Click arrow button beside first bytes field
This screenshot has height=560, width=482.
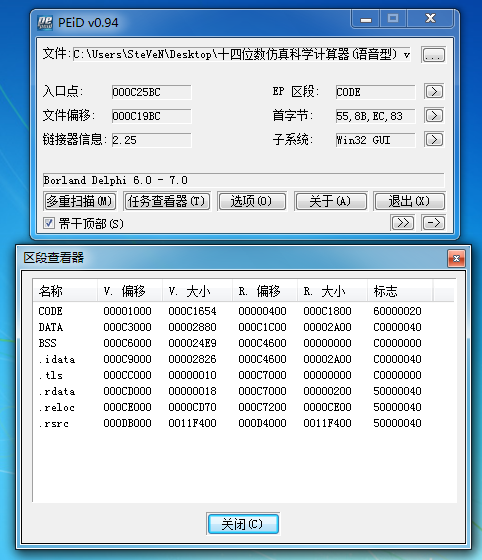[x=434, y=115]
